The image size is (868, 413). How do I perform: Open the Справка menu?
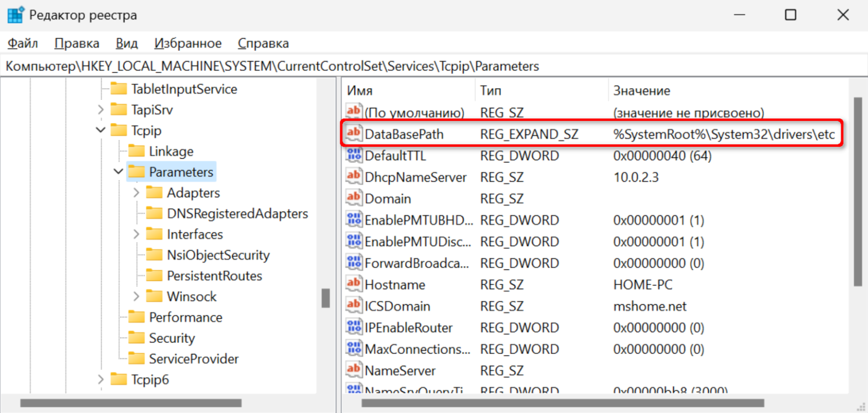[x=263, y=43]
